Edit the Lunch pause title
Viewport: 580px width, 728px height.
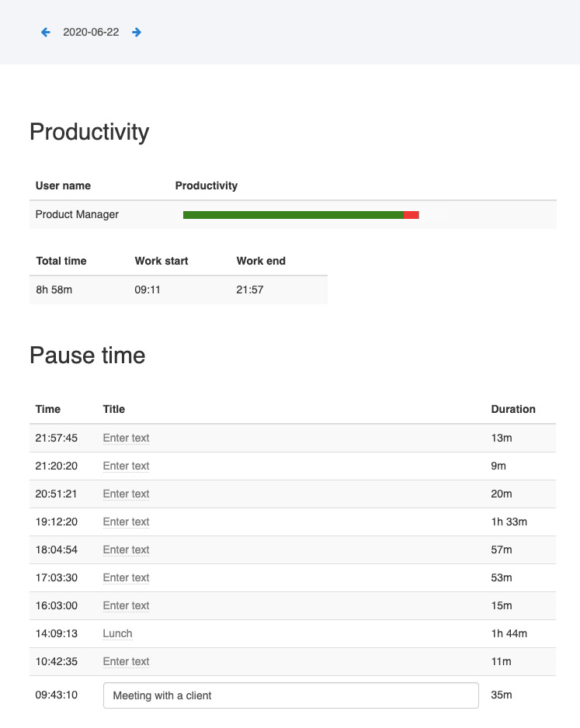pos(117,633)
